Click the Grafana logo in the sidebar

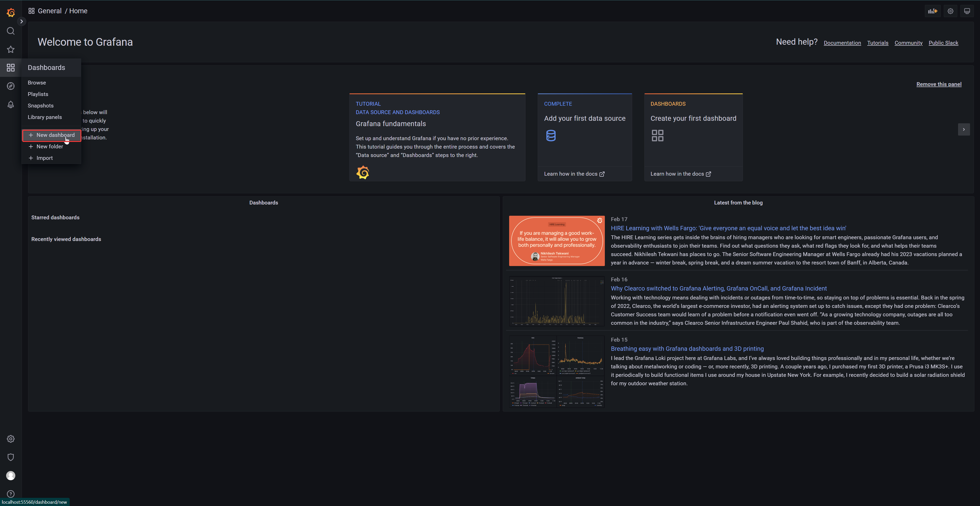click(x=11, y=13)
